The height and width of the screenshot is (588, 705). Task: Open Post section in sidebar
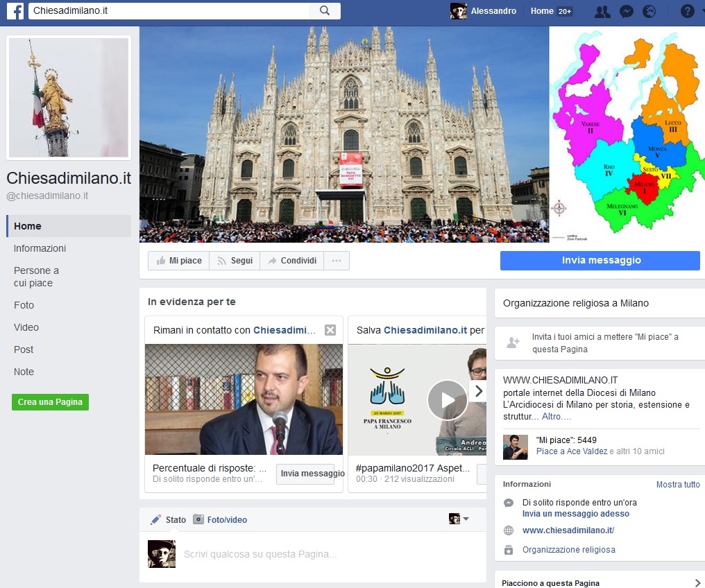[x=24, y=349]
